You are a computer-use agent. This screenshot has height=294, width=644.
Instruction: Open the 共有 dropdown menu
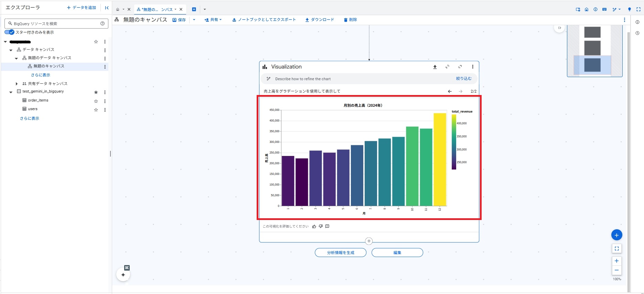(x=213, y=20)
